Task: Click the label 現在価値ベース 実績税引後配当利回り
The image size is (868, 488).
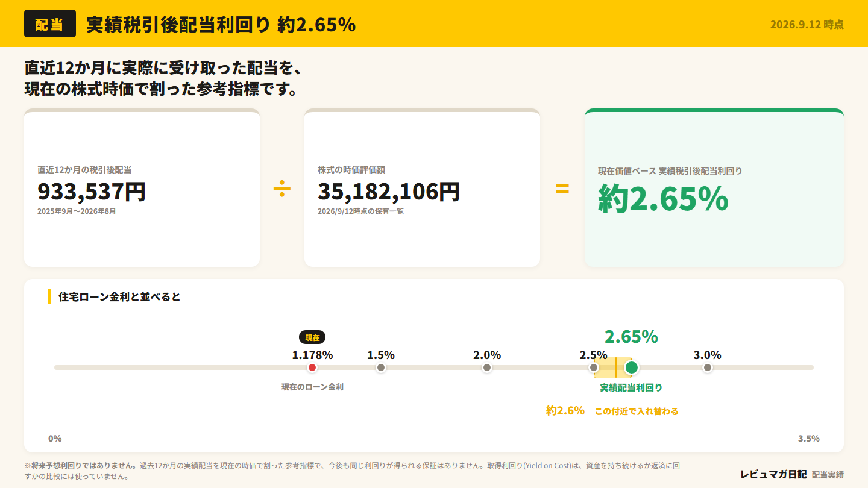Action: pyautogui.click(x=670, y=171)
